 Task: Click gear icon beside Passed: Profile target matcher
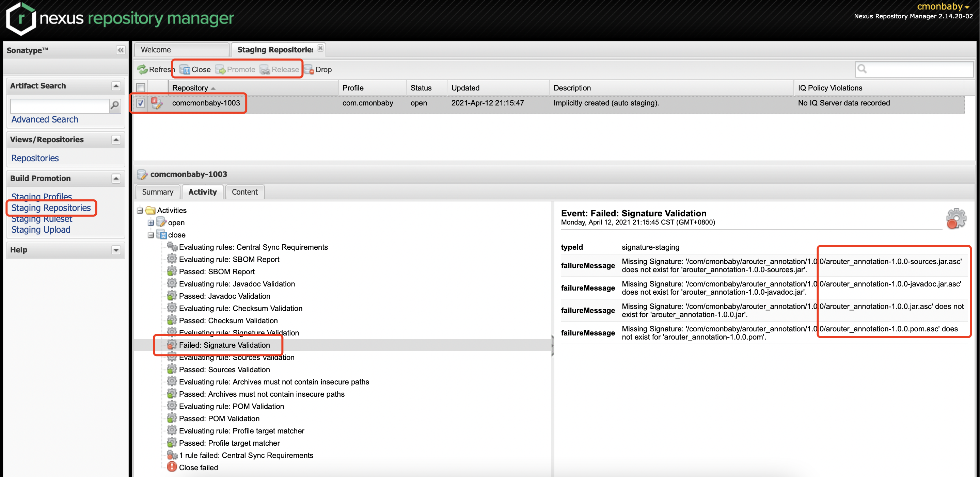[172, 443]
